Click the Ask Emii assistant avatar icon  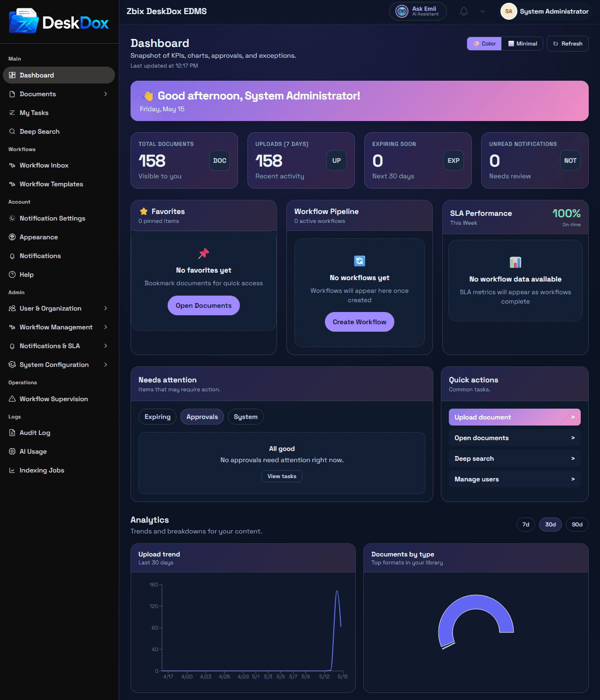tap(402, 11)
